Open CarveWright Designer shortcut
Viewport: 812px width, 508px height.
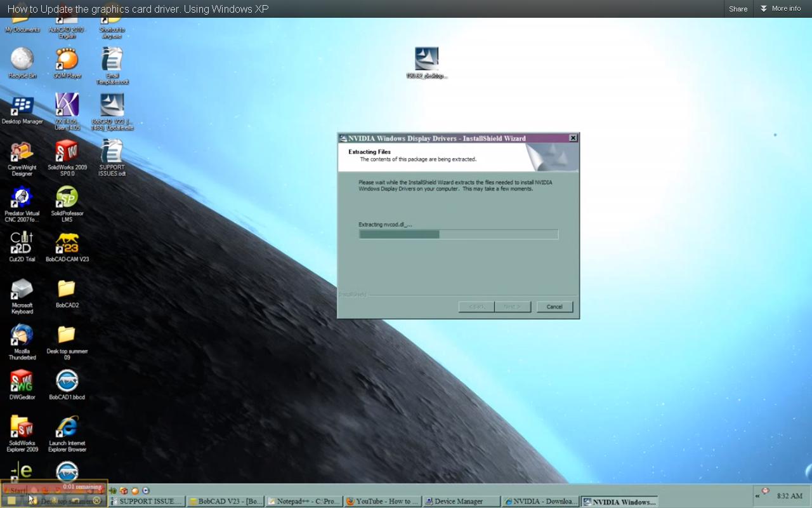tap(22, 158)
